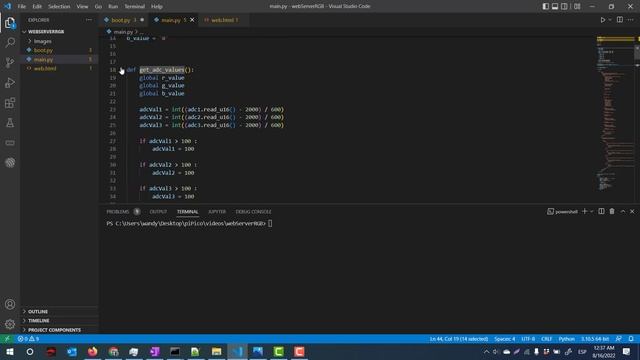Open the Selection menu

[x=59, y=7]
